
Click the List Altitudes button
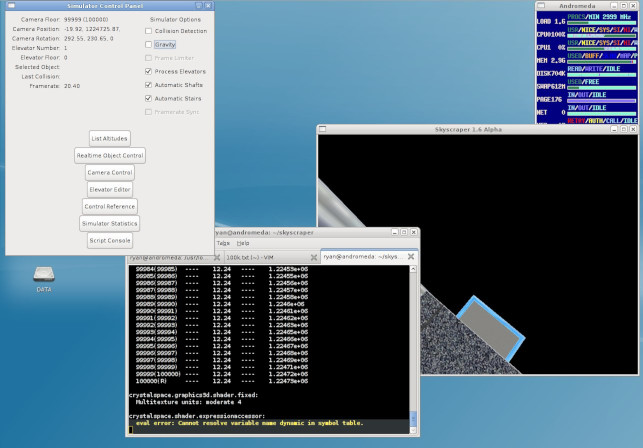[x=109, y=138]
